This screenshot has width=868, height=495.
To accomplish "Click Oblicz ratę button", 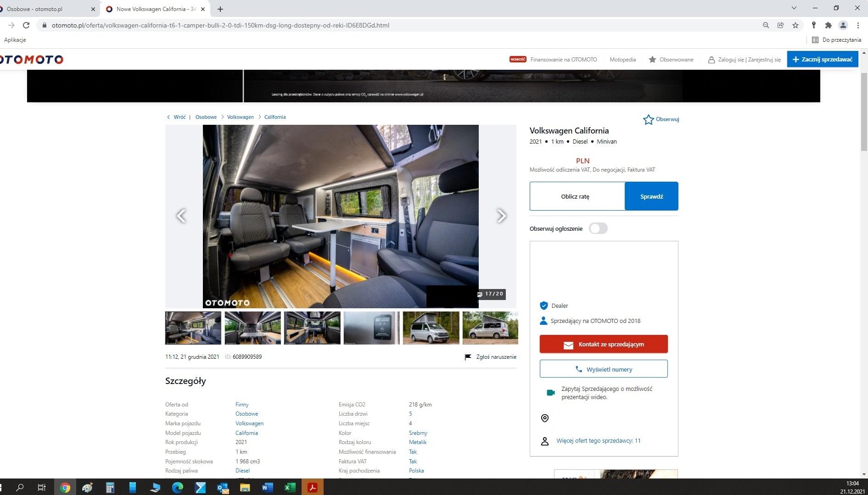I will point(577,196).
